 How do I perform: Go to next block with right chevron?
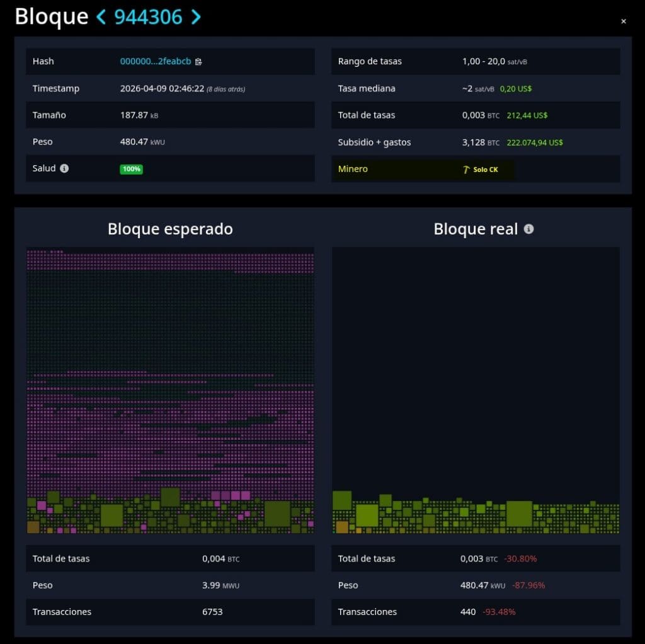pyautogui.click(x=196, y=17)
